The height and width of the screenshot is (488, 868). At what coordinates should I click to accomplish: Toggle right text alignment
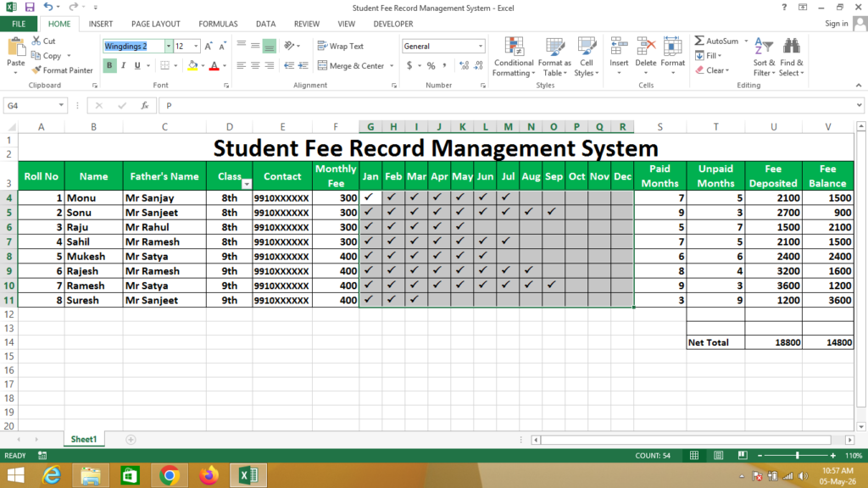269,65
